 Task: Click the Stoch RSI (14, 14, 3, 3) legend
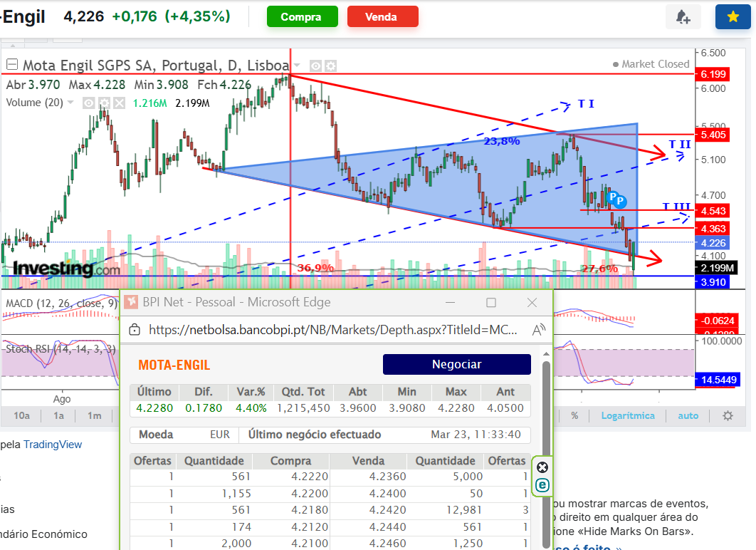point(61,349)
